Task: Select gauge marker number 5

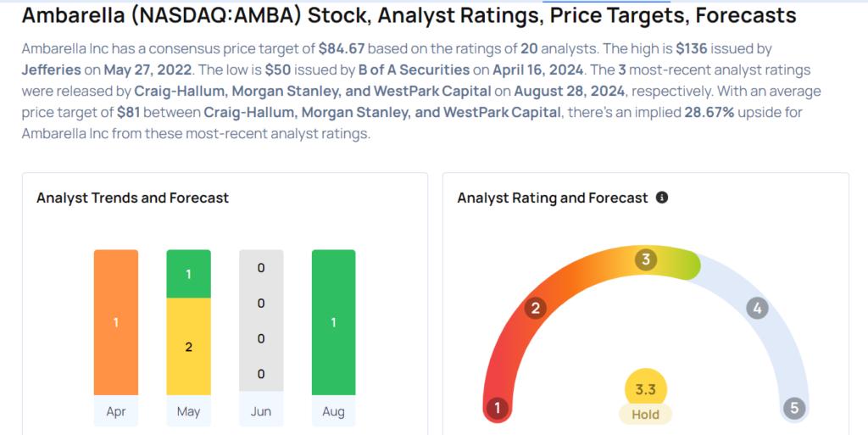Action: (x=794, y=408)
